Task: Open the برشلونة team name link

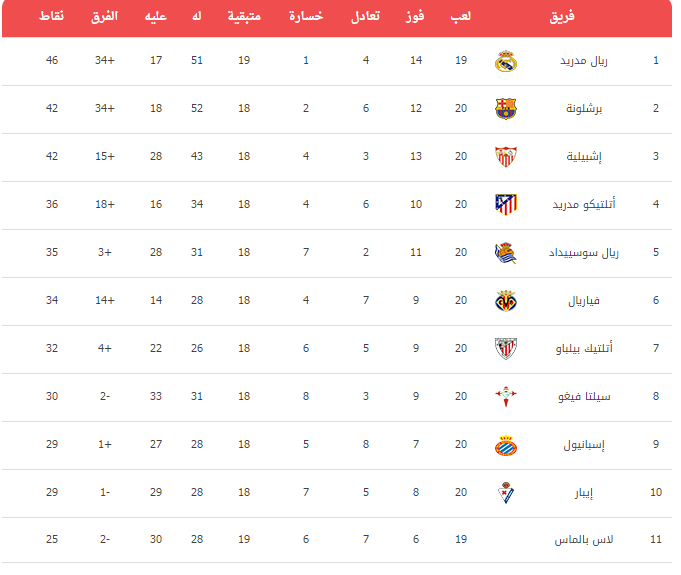Action: [x=583, y=109]
